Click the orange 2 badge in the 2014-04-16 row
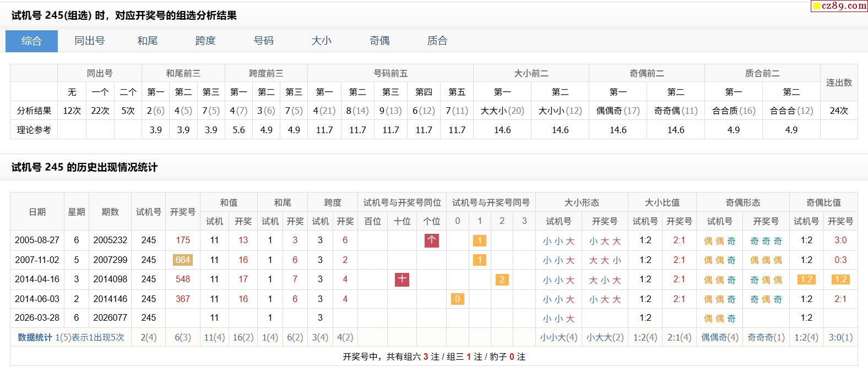Screen dimensions: 868x373 (x=502, y=279)
